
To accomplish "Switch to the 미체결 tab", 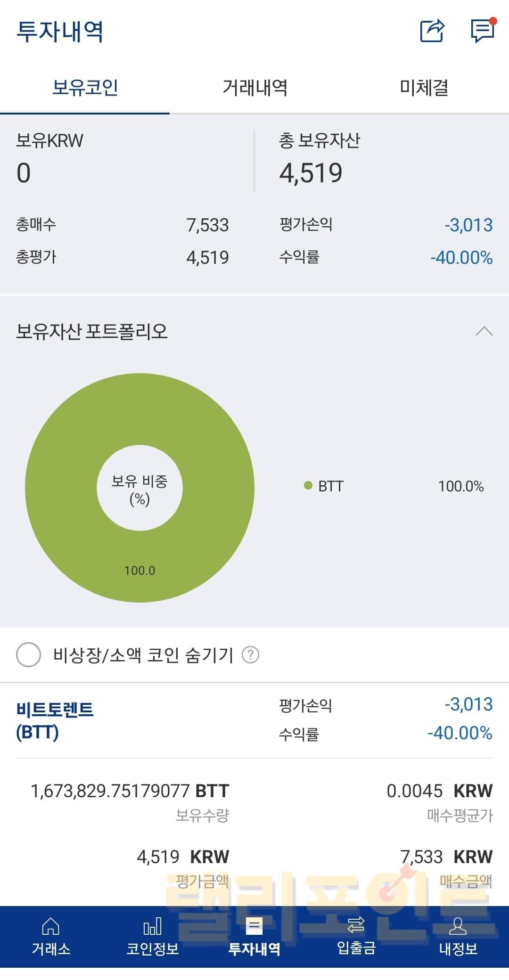I will (424, 88).
